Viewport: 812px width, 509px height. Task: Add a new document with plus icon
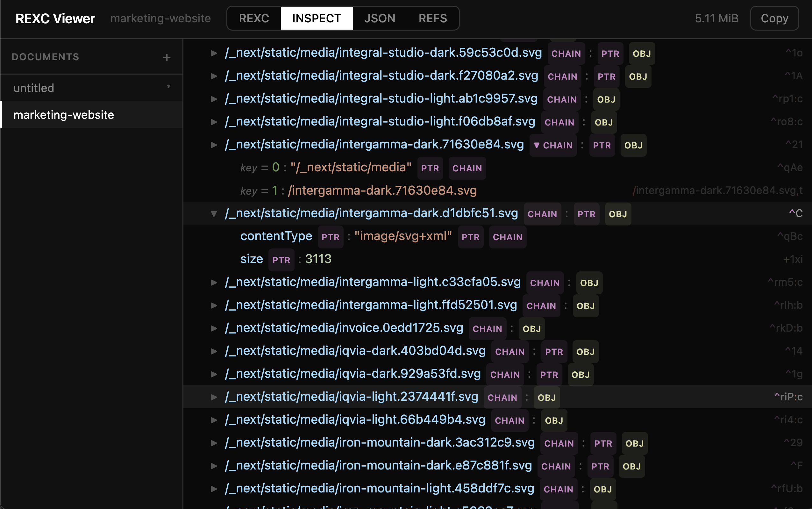[167, 58]
